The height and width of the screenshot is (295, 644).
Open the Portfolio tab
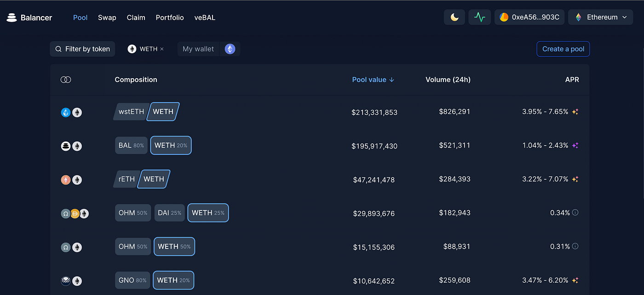click(170, 17)
